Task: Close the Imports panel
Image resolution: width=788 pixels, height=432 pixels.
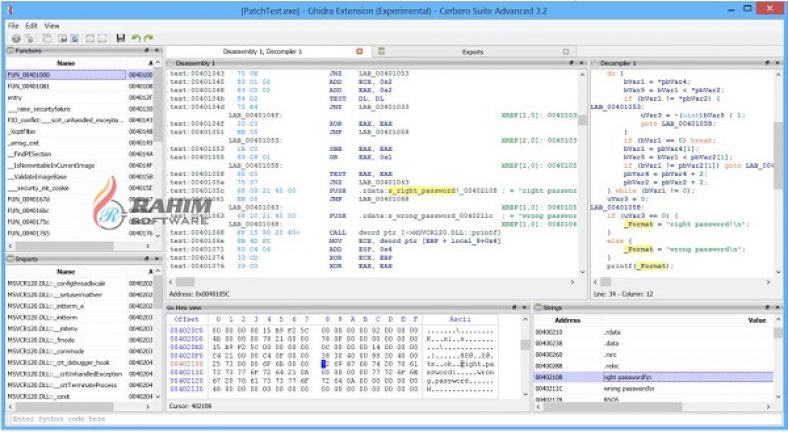Action: (x=156, y=260)
